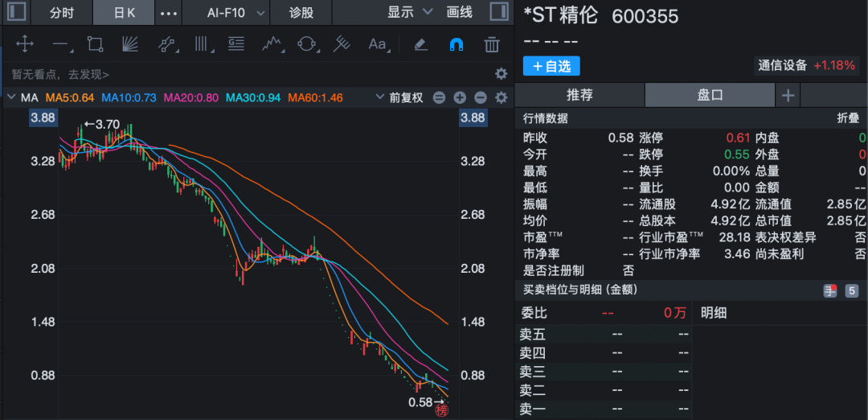
Task: Click the 去发现 link
Action: coord(88,74)
